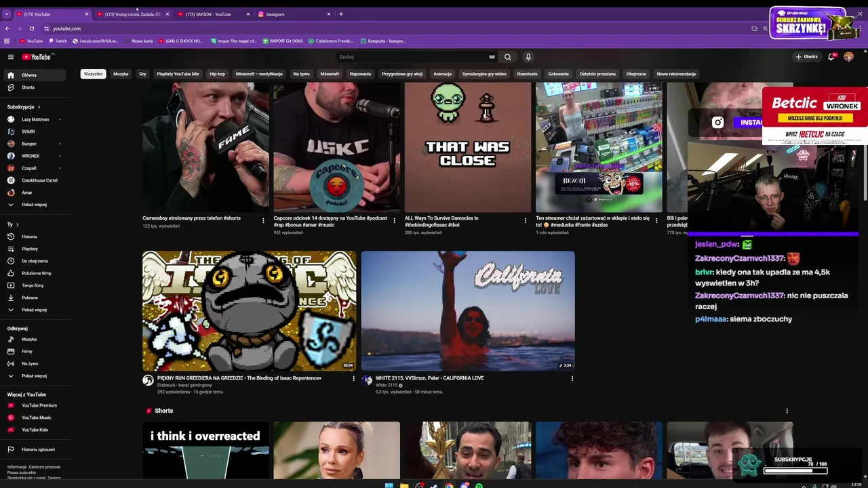Open Lazy Mattman subscription channel
The height and width of the screenshot is (488, 868).
(x=35, y=119)
